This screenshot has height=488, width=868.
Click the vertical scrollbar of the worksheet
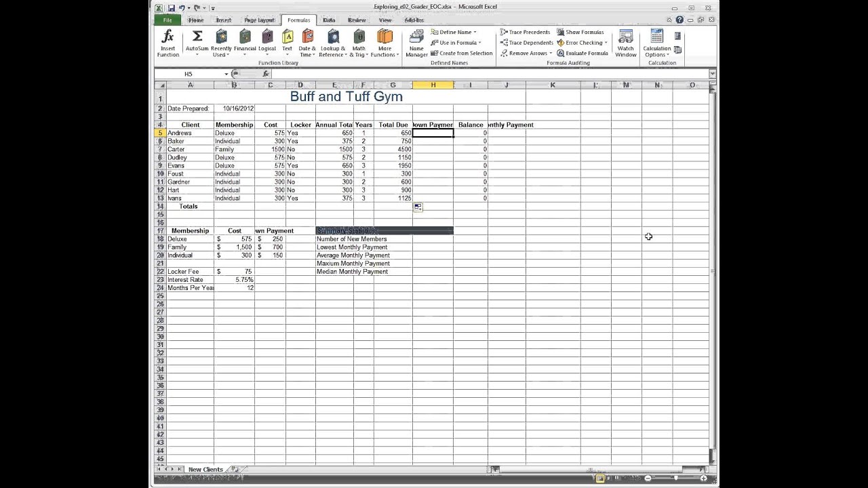point(712,271)
